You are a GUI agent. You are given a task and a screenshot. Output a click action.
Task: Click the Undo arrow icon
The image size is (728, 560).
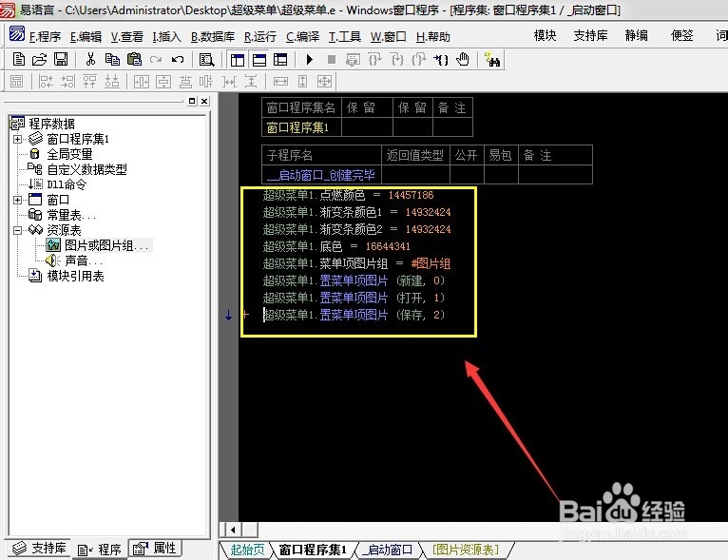pyautogui.click(x=178, y=60)
